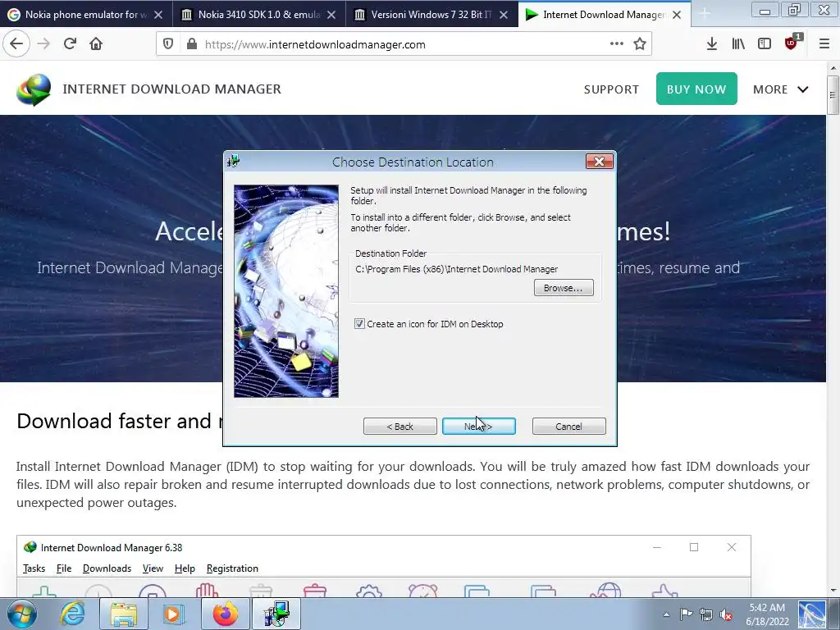840x630 pixels.
Task: Reload the current page
Action: click(x=70, y=44)
